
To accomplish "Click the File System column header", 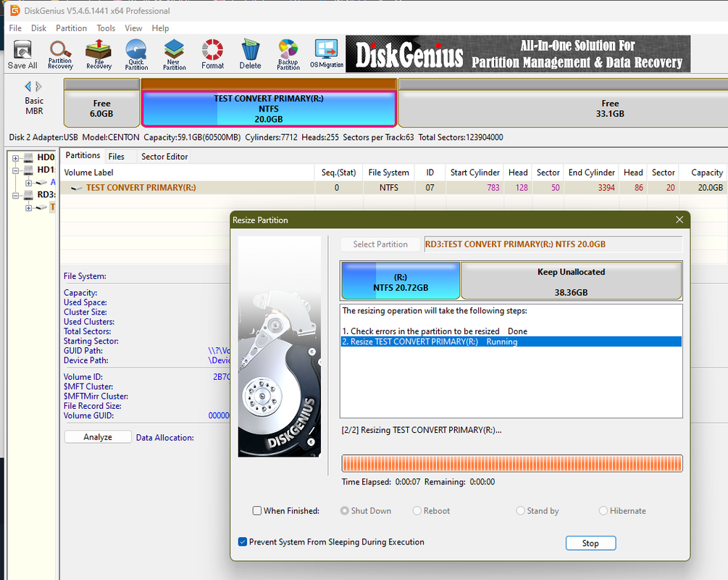I will pos(388,173).
